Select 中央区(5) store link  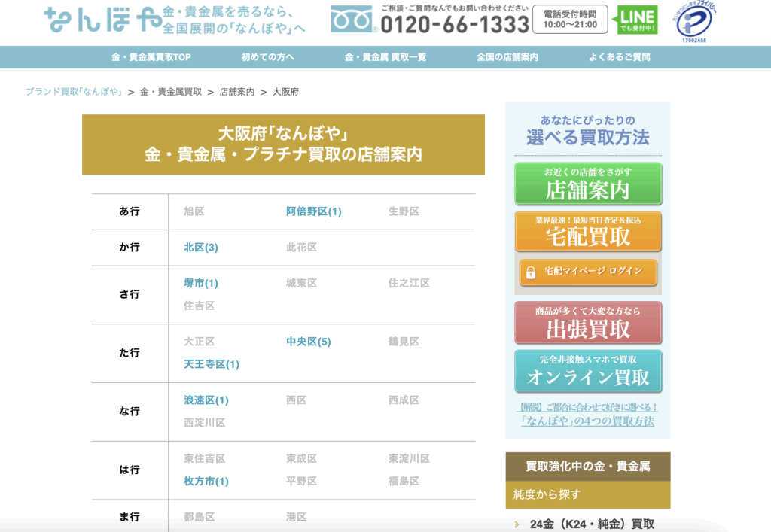308,342
